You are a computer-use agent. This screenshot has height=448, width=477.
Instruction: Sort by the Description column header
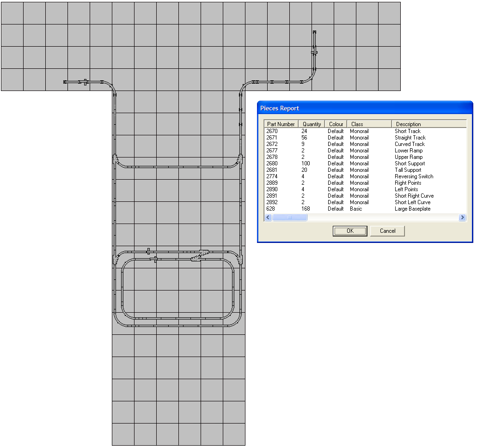[429, 124]
